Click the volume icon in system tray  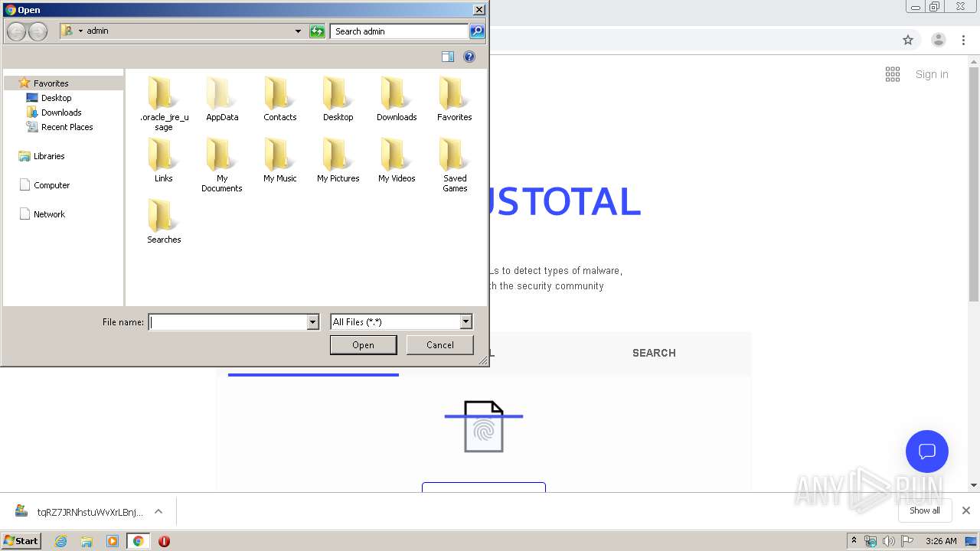pyautogui.click(x=888, y=541)
